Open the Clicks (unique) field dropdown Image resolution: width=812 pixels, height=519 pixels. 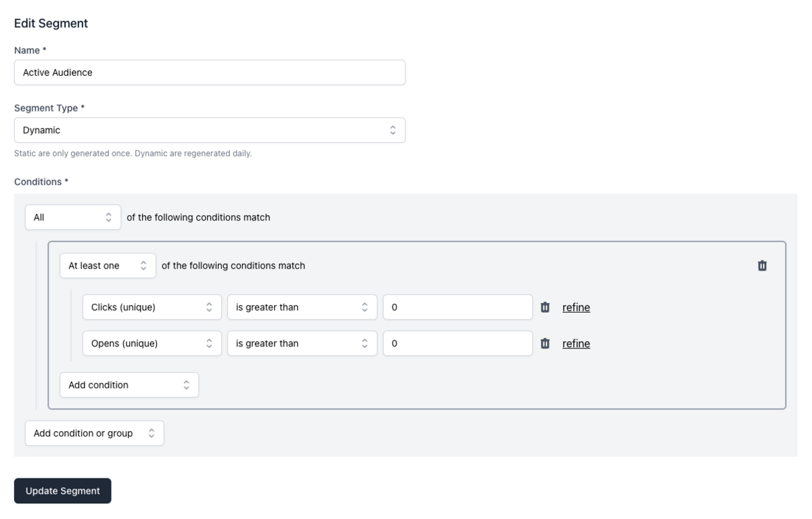[152, 307]
